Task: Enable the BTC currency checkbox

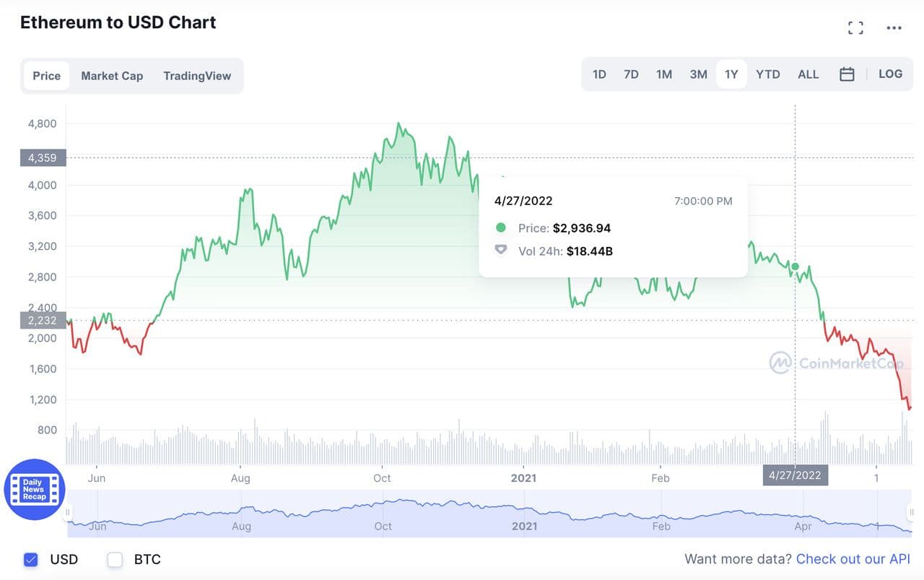Action: [x=115, y=559]
